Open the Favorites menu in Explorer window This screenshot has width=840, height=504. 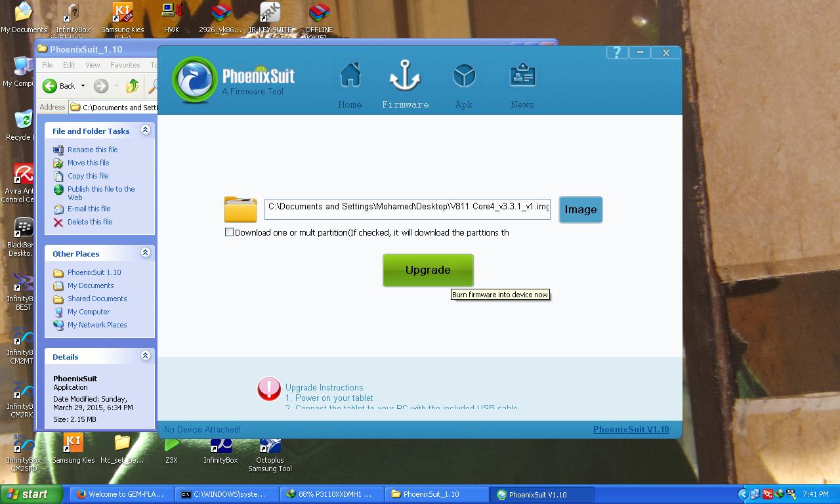(125, 65)
